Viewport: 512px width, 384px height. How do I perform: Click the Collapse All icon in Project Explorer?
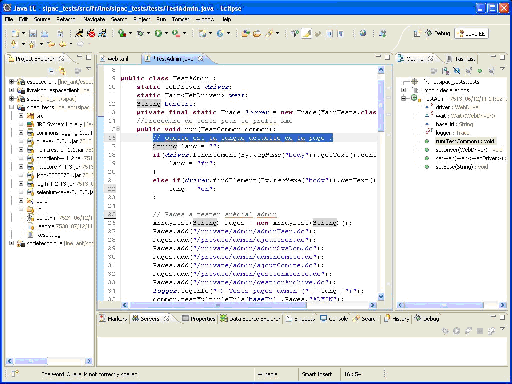point(51,71)
